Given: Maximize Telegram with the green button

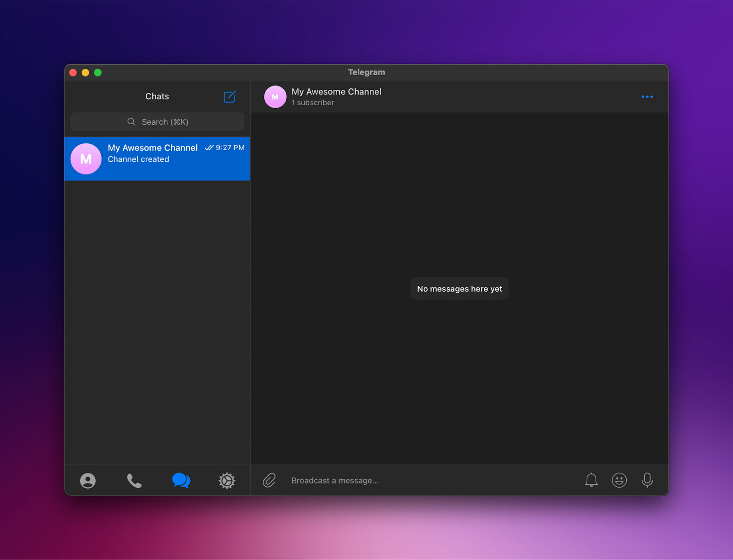Looking at the screenshot, I should [98, 72].
